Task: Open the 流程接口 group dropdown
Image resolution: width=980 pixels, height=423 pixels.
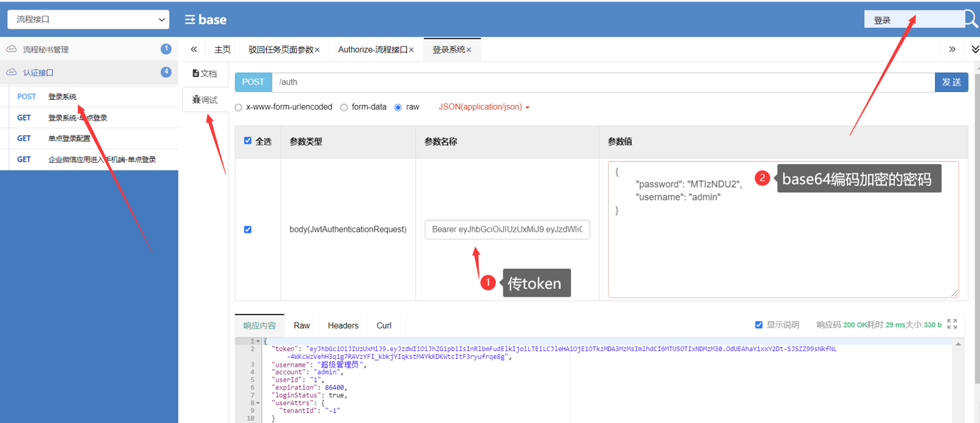Action: coord(89,19)
